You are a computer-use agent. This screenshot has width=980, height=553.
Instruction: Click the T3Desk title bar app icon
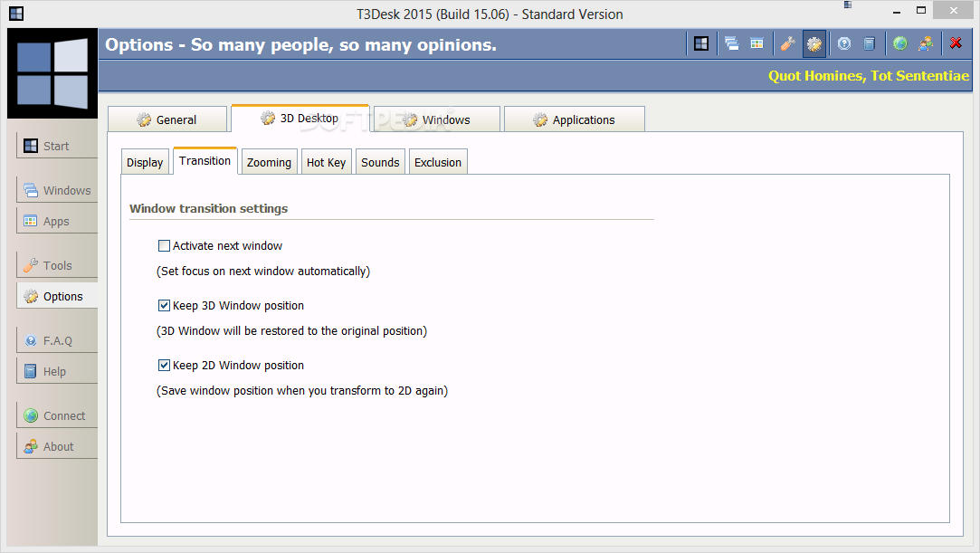click(x=16, y=14)
